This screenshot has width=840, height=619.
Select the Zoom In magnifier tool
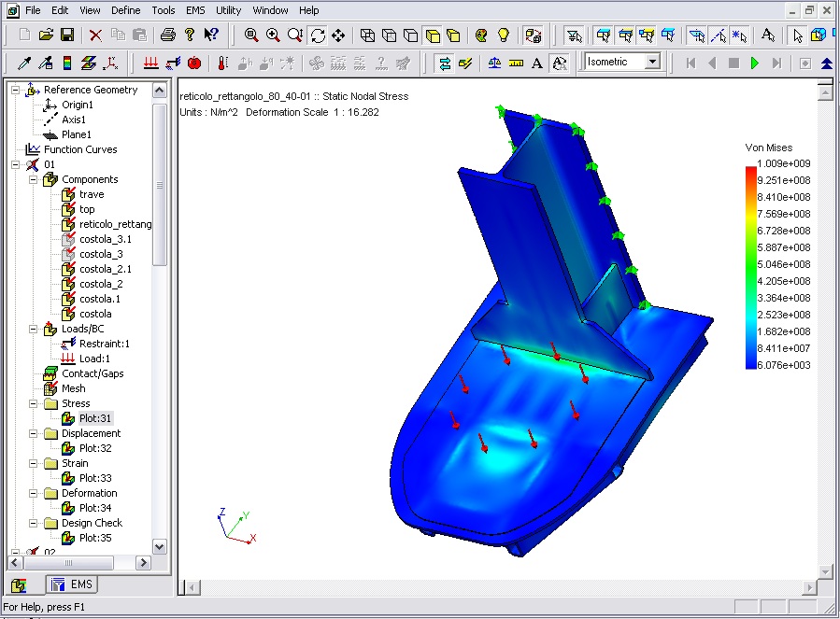(x=273, y=35)
